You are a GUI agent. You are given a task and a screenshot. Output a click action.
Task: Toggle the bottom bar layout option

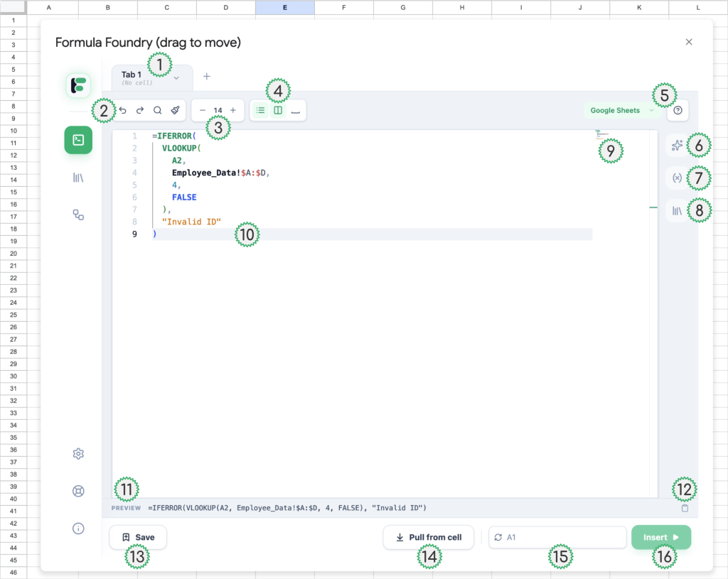click(x=296, y=110)
